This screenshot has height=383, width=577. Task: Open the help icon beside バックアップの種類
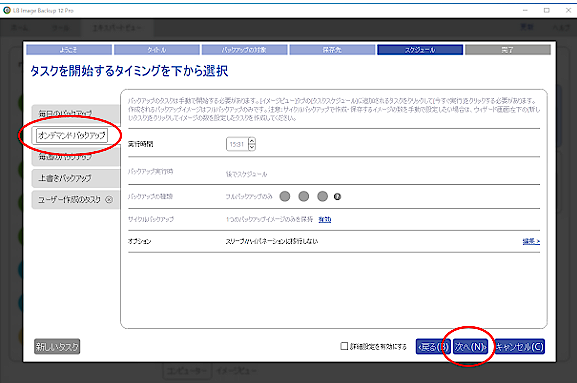coord(337,197)
